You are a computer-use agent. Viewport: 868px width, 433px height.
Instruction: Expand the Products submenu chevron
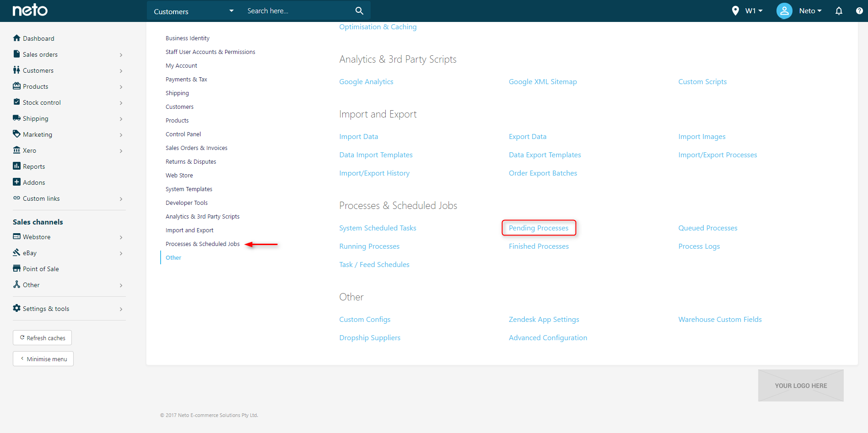[x=121, y=87]
